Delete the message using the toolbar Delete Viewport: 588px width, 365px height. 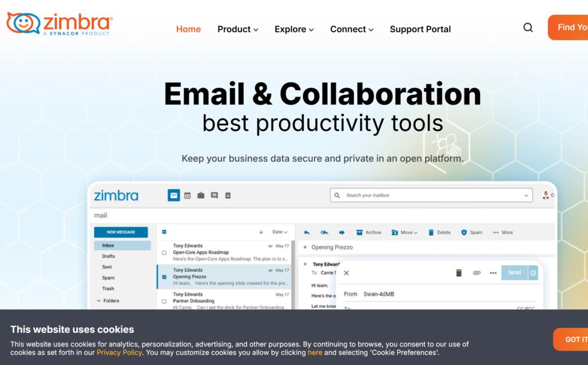click(439, 232)
